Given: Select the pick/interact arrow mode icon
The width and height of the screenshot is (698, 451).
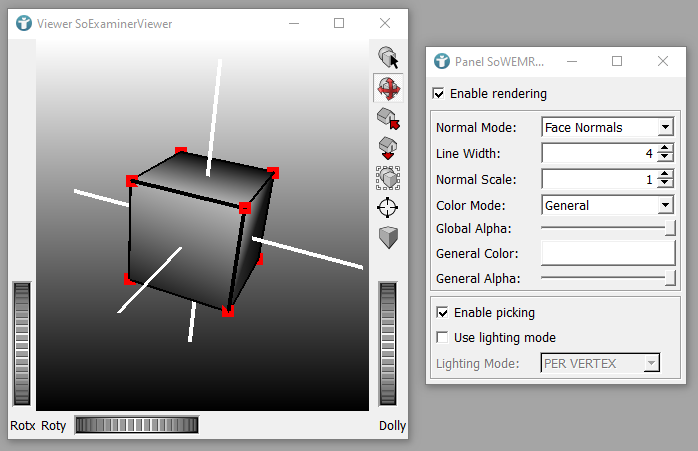Looking at the screenshot, I should 388,58.
